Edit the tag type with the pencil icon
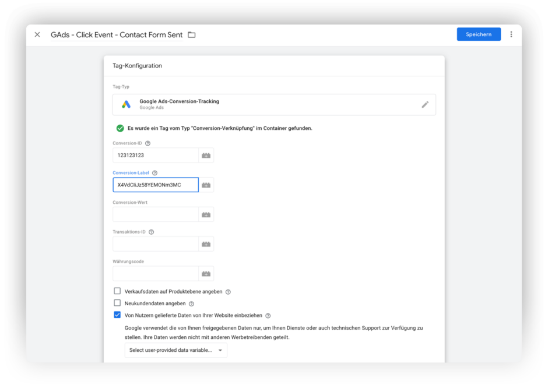Viewport: 548px width, 392px height. 425,104
